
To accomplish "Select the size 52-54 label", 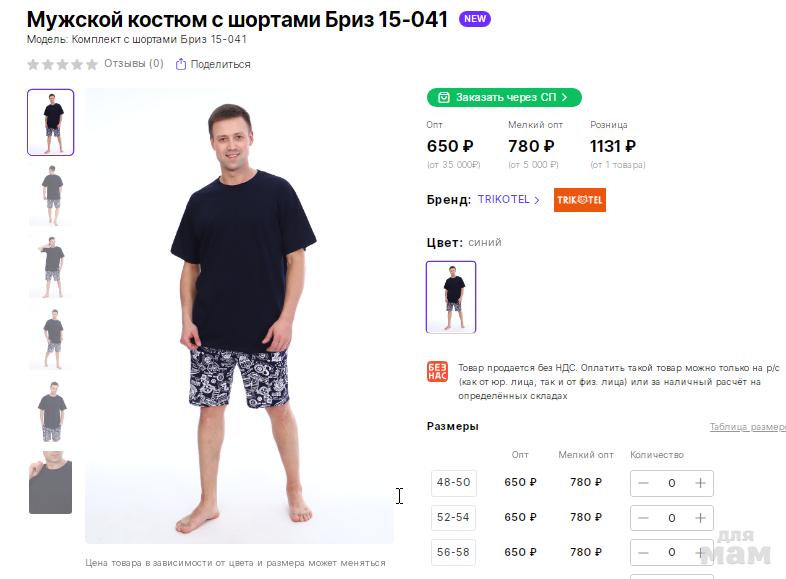I will (x=453, y=518).
